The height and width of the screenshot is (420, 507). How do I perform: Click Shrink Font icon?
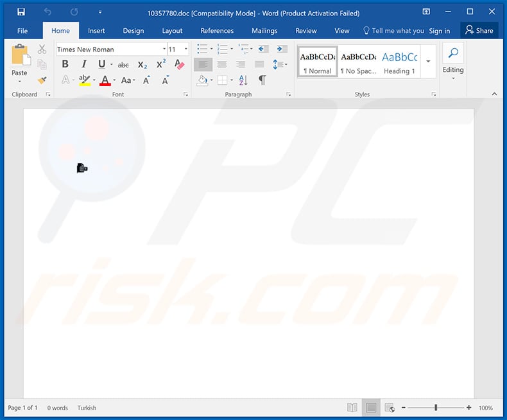(x=165, y=80)
